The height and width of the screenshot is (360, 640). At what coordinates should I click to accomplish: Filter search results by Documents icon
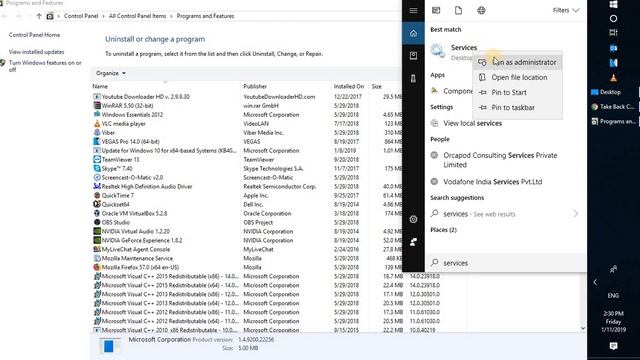458,10
